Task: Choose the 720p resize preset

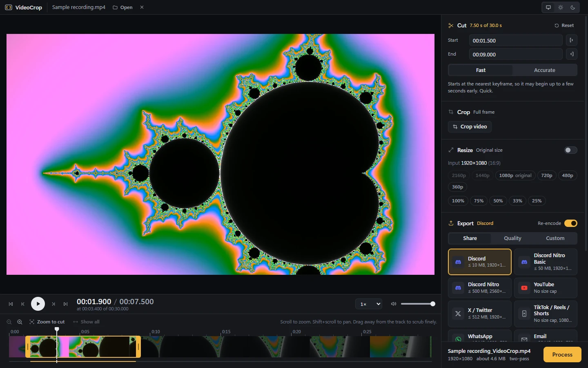Action: pos(546,175)
